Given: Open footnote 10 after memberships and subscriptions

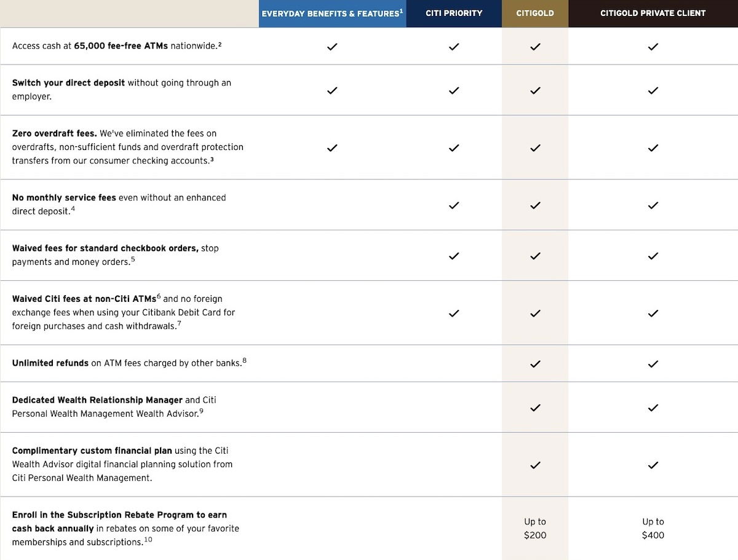Looking at the screenshot, I should click(148, 540).
